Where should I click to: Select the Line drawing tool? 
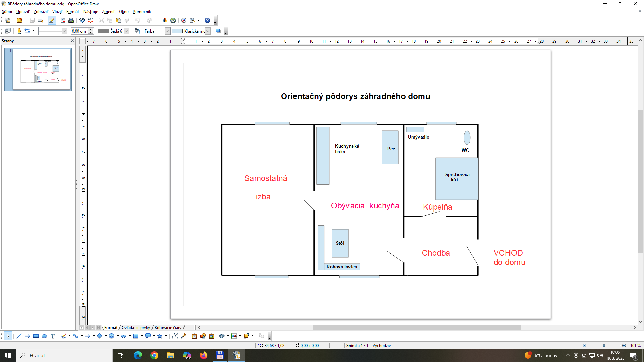tap(19, 336)
